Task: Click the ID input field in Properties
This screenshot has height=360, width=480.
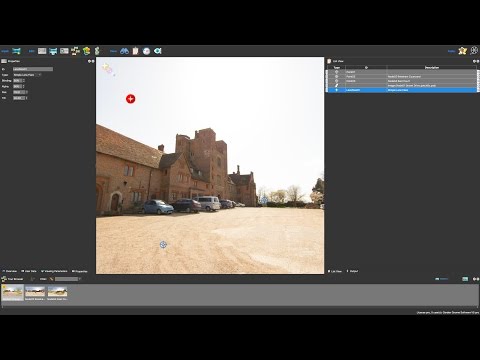Action: click(33, 69)
